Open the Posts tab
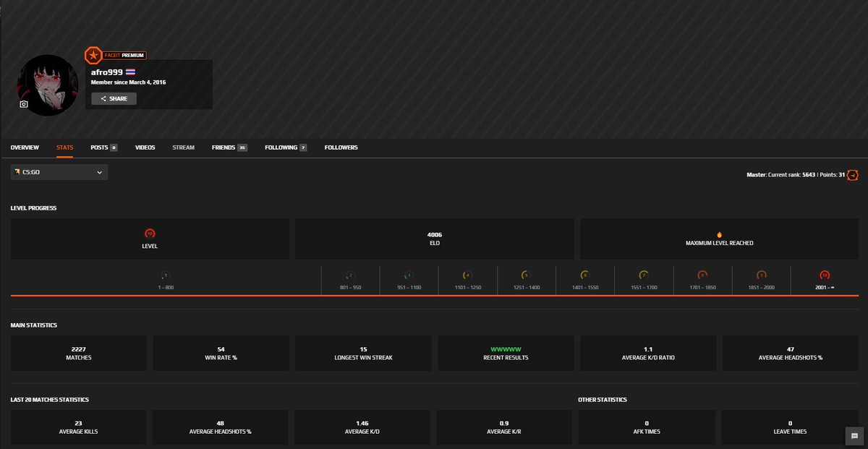868x449 pixels. pyautogui.click(x=104, y=147)
